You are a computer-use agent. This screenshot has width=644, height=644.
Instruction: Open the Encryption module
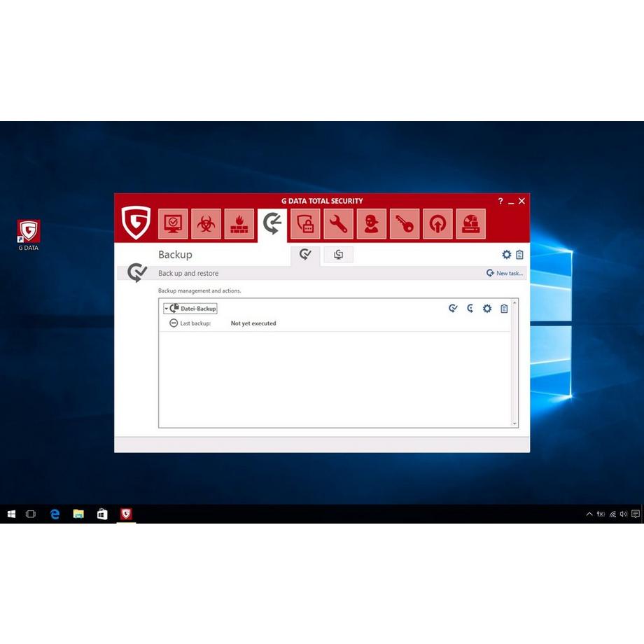click(304, 223)
